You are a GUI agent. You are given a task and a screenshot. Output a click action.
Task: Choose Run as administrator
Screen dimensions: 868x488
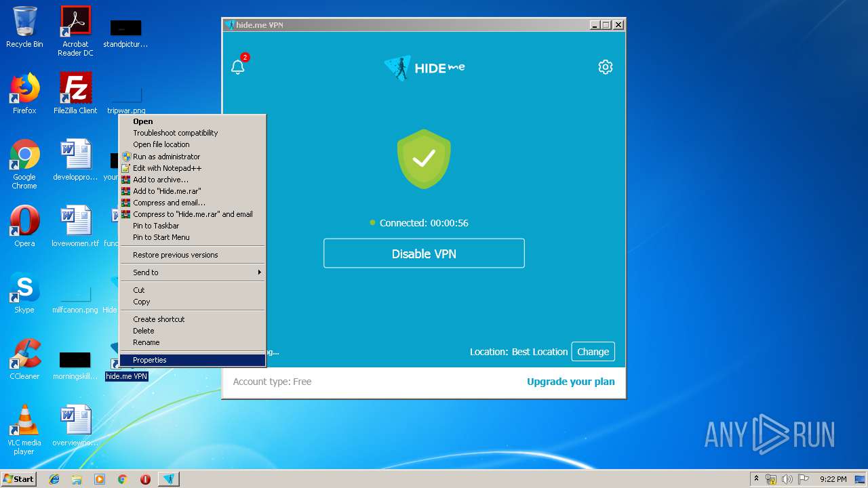pos(193,157)
